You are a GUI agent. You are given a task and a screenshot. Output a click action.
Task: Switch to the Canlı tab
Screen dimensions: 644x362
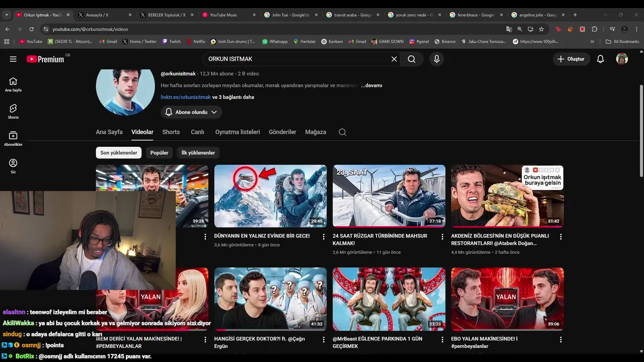pyautogui.click(x=197, y=132)
